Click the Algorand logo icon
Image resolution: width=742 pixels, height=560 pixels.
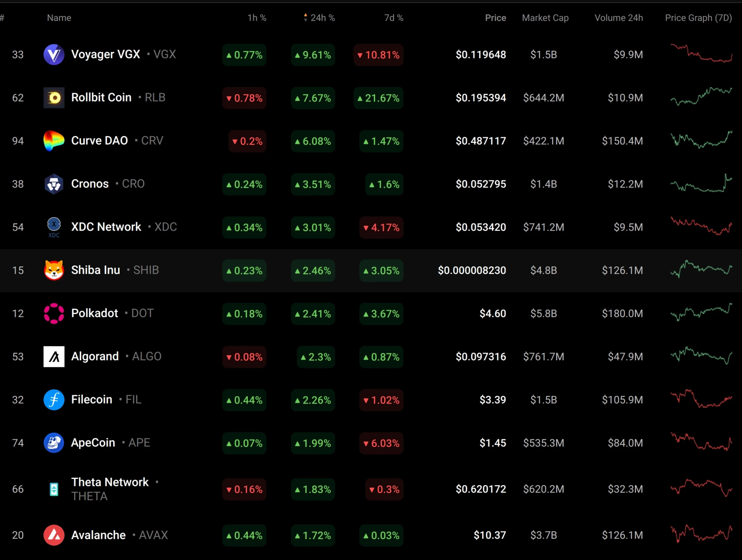tap(54, 356)
